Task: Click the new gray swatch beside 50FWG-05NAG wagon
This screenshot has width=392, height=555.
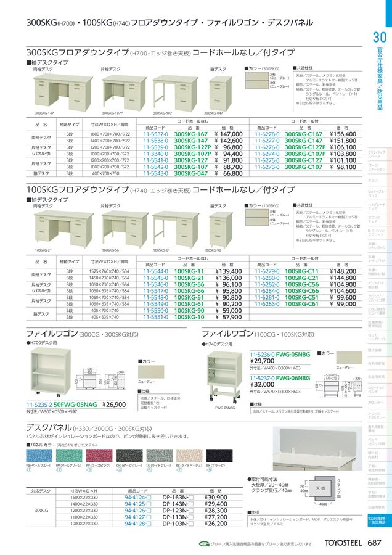Action: tap(151, 372)
